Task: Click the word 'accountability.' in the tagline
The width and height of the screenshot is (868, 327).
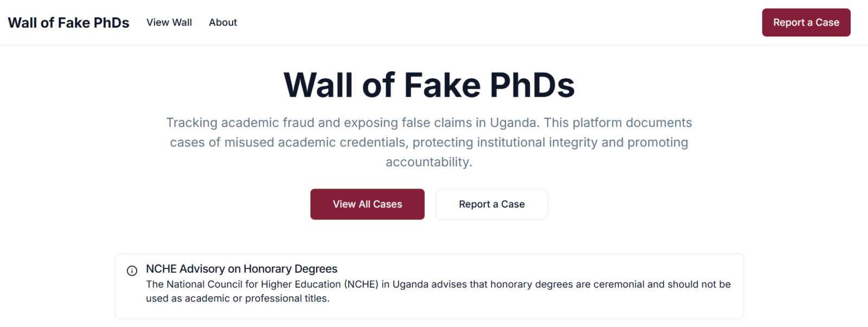Action: pos(429,162)
